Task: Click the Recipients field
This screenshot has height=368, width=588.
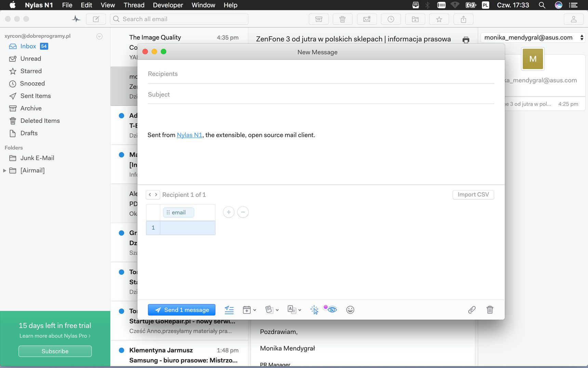Action: pos(321,74)
